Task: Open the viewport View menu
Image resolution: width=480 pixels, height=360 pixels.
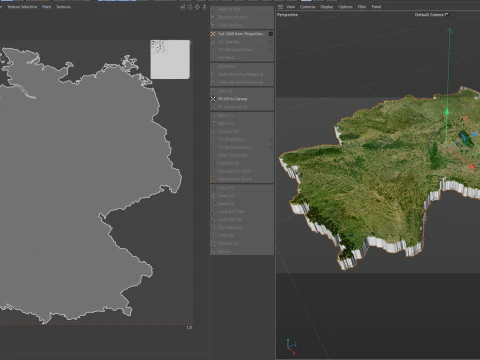Action: (291, 7)
